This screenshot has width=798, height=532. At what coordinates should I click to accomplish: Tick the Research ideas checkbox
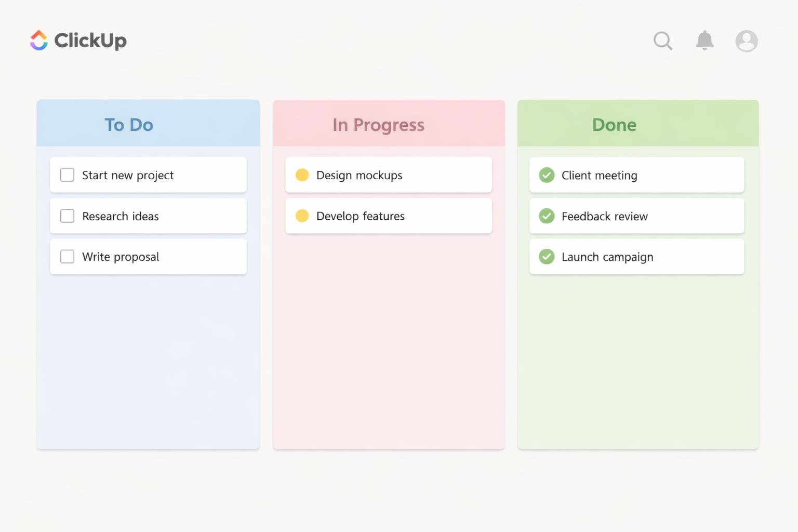click(x=68, y=216)
